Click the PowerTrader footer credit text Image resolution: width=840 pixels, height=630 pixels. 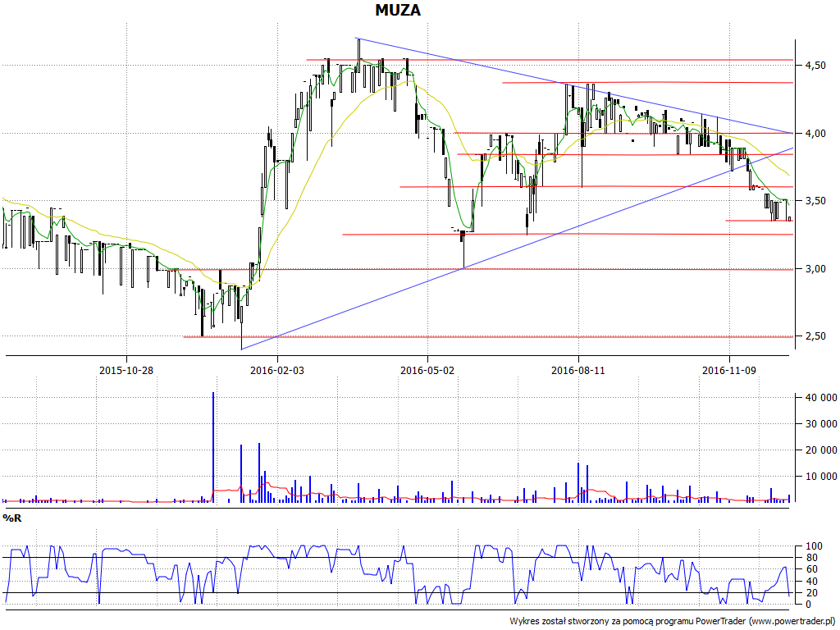tap(673, 622)
